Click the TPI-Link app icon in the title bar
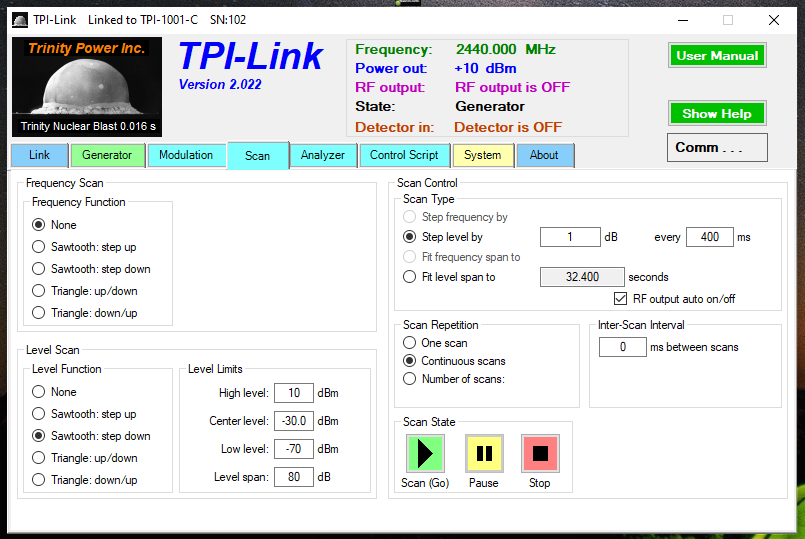This screenshot has width=805, height=539. click(x=20, y=20)
